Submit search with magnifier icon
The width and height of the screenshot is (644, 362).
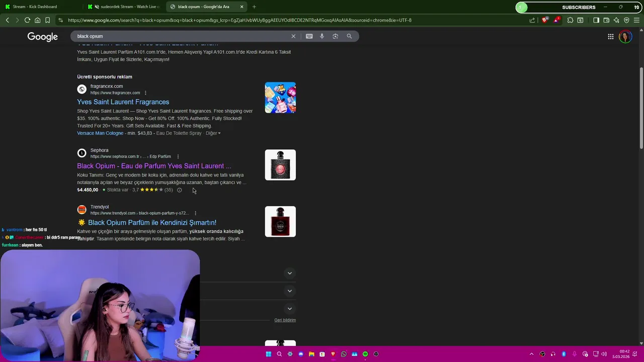pyautogui.click(x=349, y=36)
